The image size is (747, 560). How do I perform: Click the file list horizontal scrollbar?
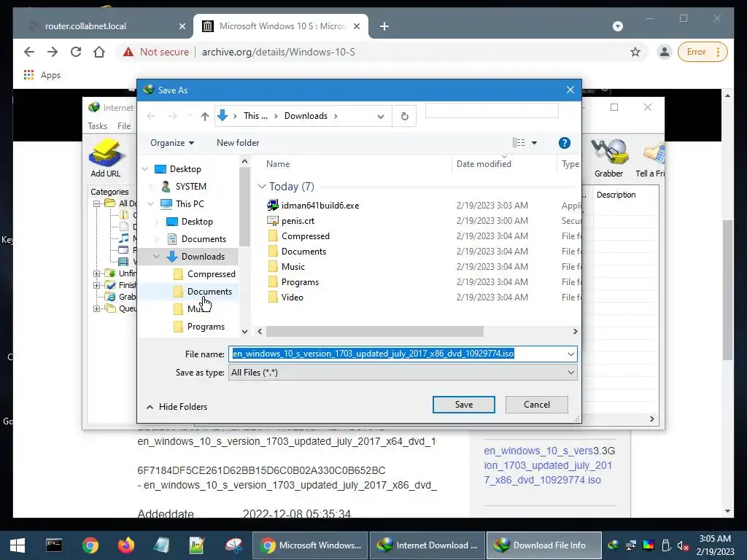coord(375,332)
